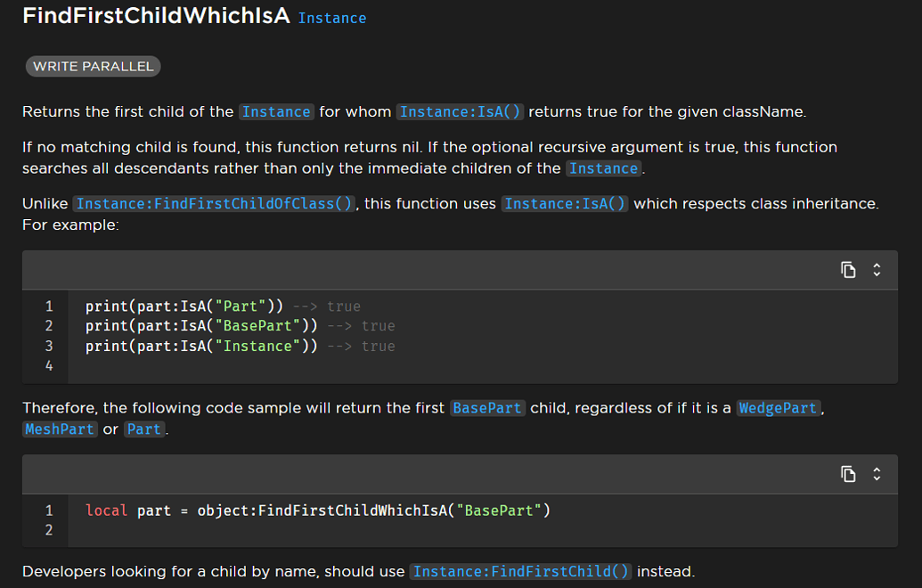Click the Instance chip in the second paragraph

click(603, 167)
